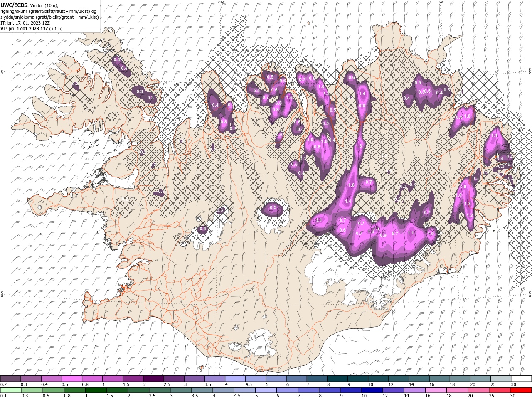Screen dimensions: 532x399
Task: Click the '20W' longitude label
Action: [221, 2]
